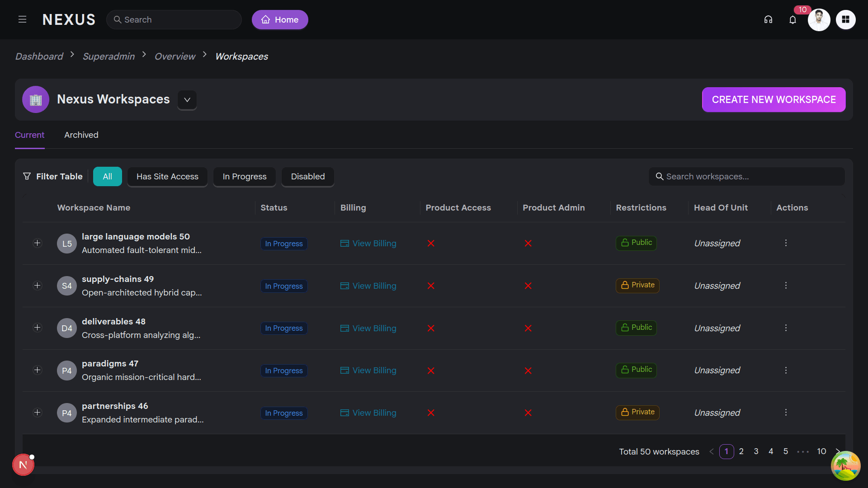Click the Private badge of partnerships 46

(637, 412)
